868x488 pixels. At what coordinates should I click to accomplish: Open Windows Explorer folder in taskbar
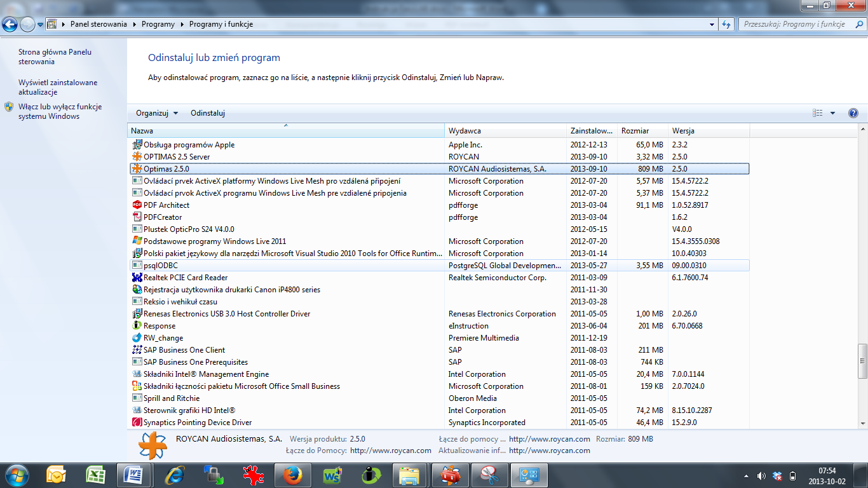(409, 475)
